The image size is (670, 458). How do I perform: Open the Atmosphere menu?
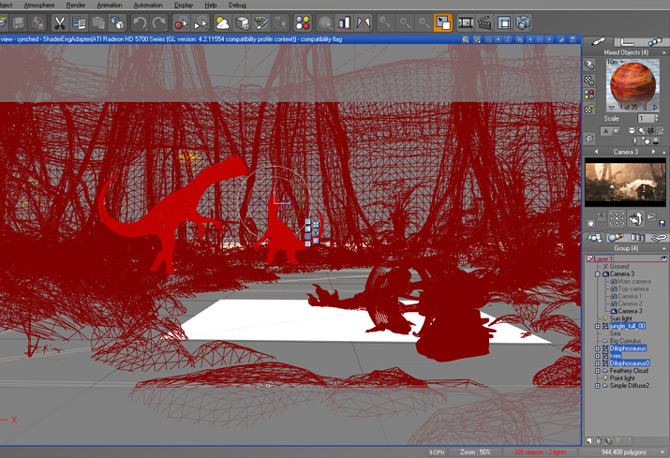(39, 5)
